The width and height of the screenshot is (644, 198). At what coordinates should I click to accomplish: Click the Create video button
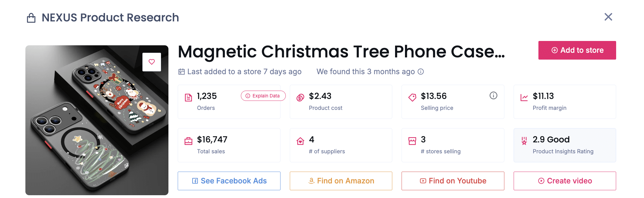pyautogui.click(x=564, y=181)
